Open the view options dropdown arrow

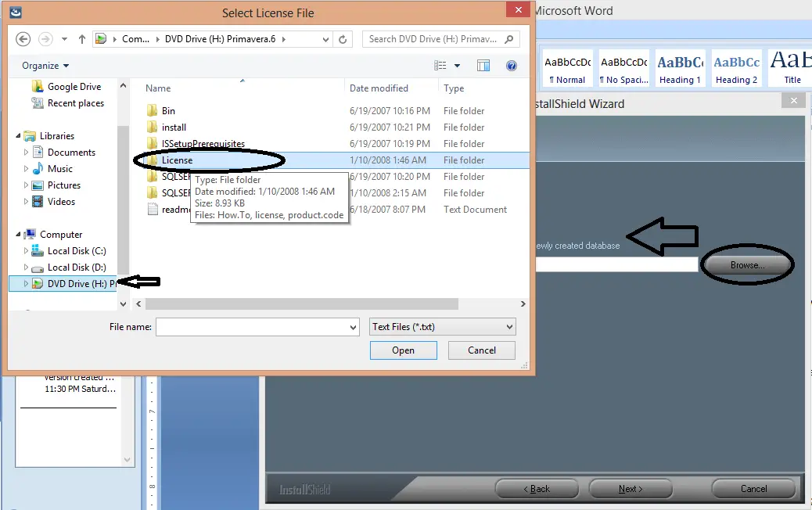click(x=458, y=66)
